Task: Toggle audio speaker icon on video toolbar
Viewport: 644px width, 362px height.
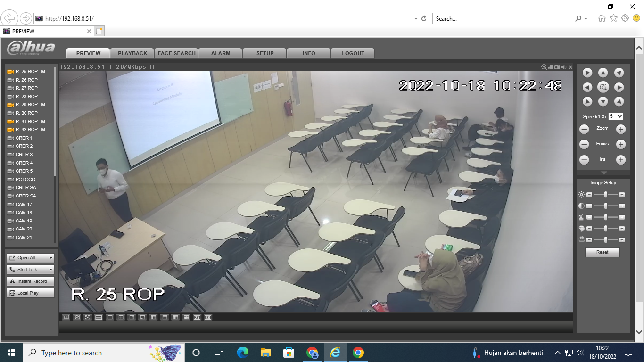Action: point(563,67)
